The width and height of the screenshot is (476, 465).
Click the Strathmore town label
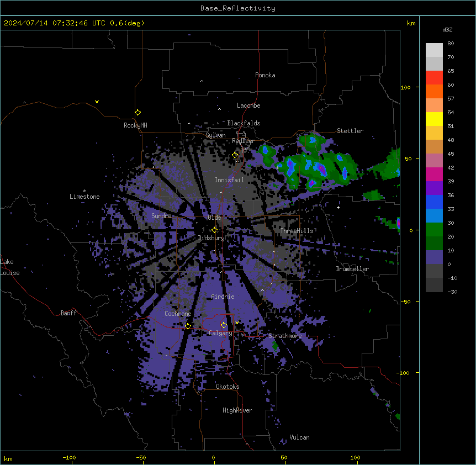coord(285,336)
